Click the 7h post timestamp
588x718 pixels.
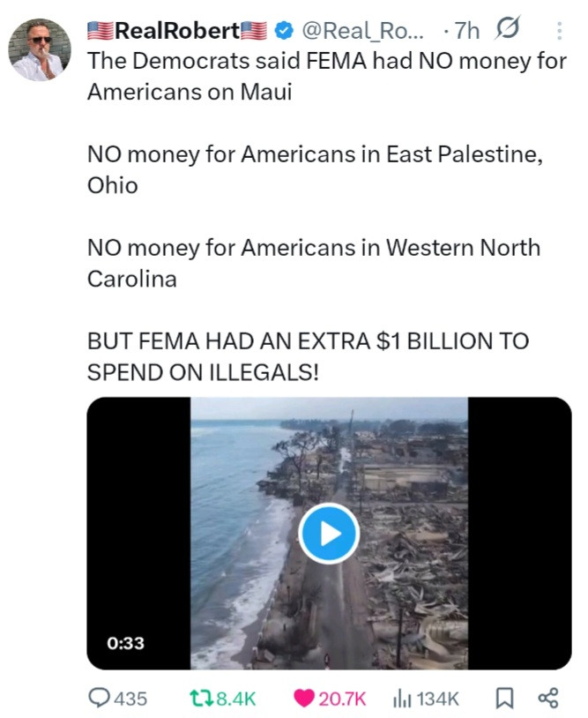click(466, 32)
